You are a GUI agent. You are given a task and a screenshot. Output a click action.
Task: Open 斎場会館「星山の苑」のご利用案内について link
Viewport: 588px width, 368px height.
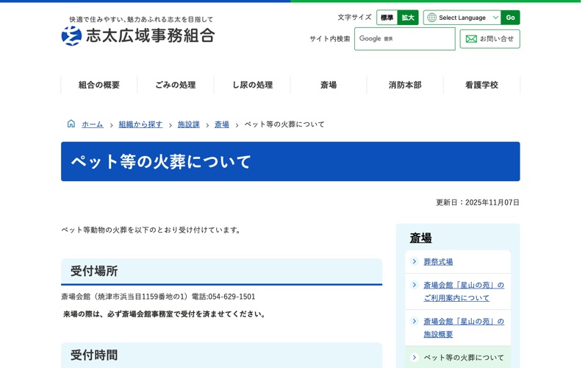point(464,291)
